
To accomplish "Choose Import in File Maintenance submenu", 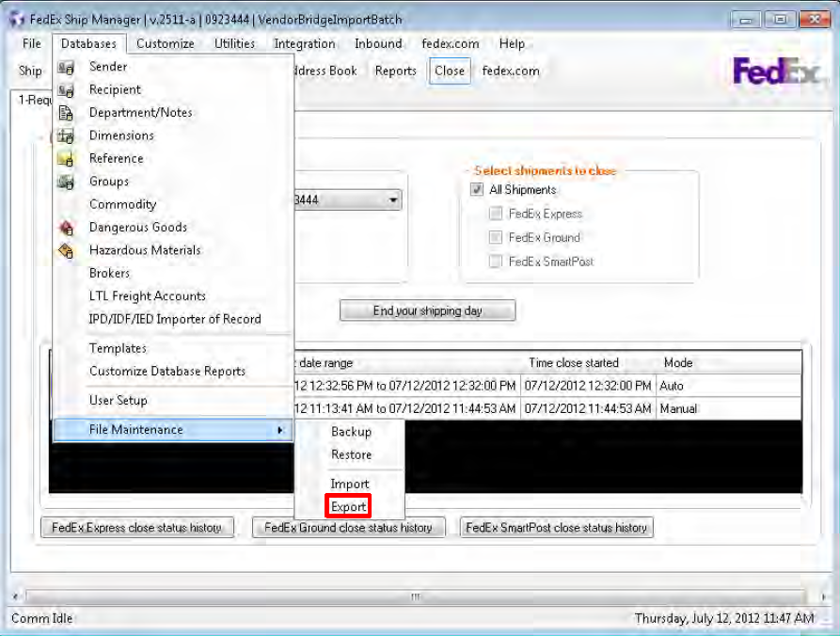I will point(350,485).
